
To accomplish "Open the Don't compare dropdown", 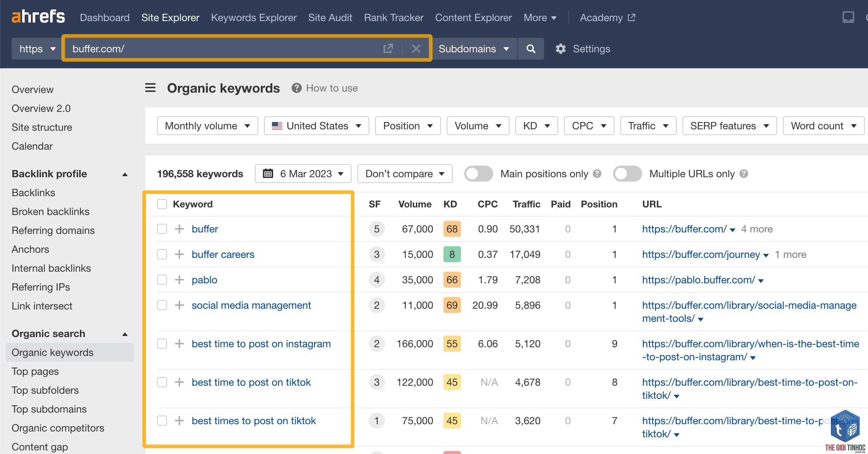I will (x=405, y=174).
